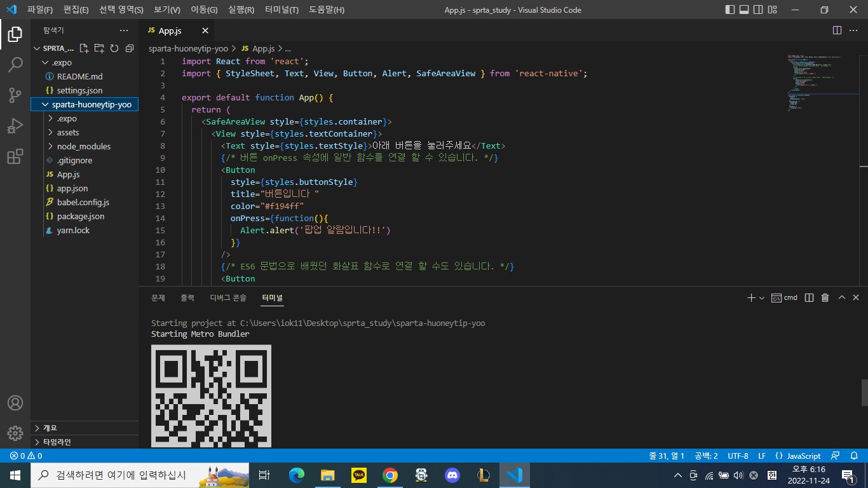Open the Source Control view
868x488 pixels.
15,95
